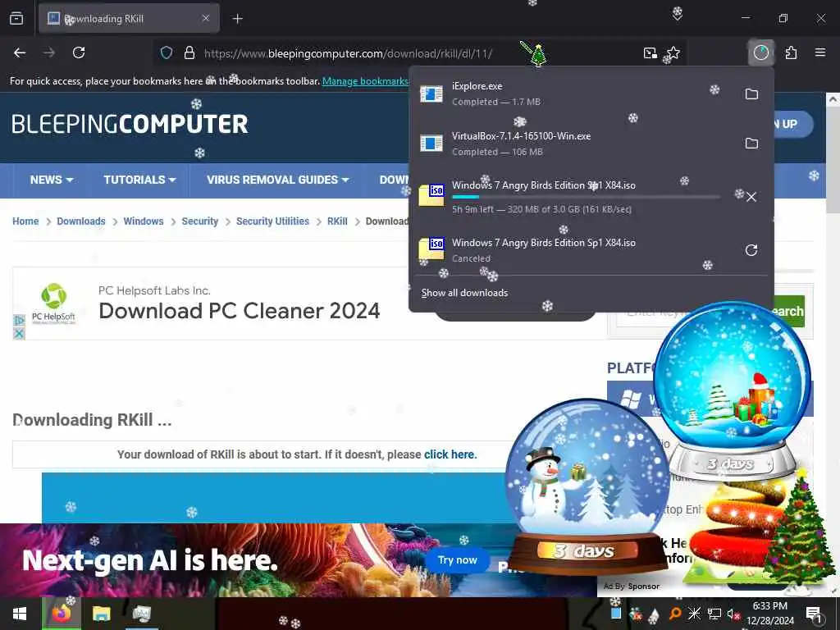840x630 pixels.
Task: Cancel the in-progress Angry Birds ISO download
Action: point(751,197)
